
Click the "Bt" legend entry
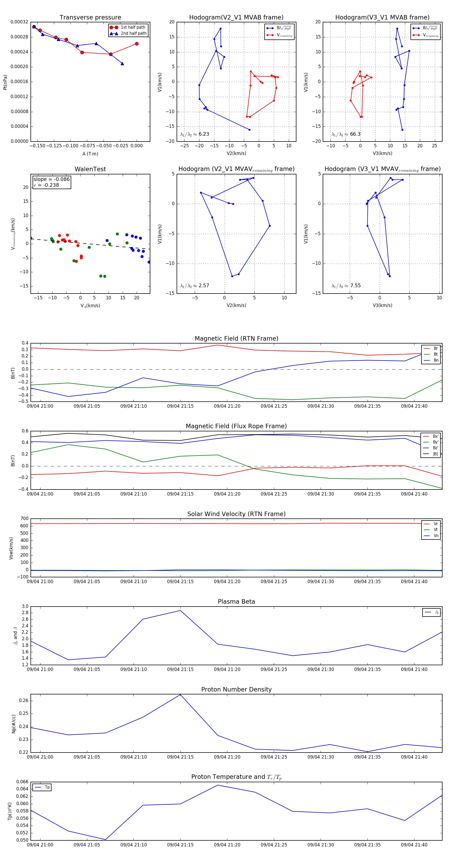point(431,354)
